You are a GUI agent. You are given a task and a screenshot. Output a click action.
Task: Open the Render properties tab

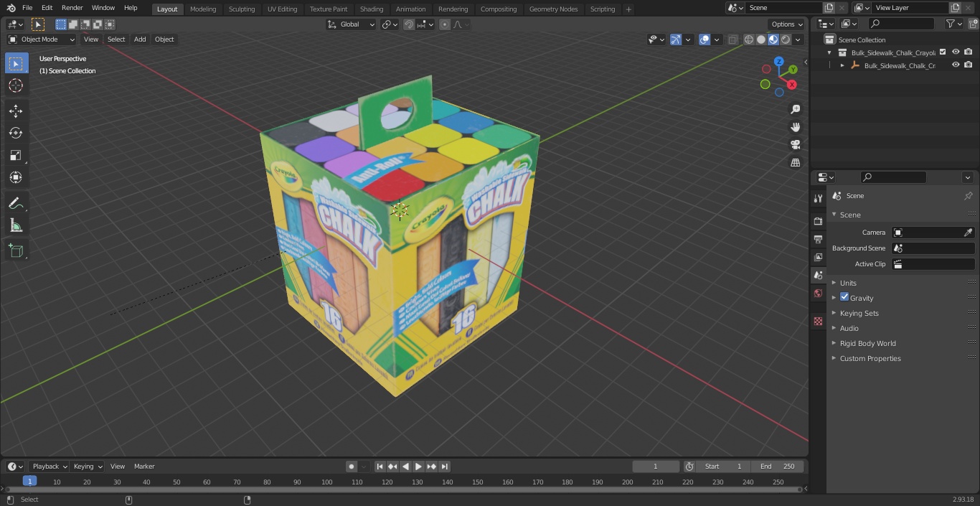(818, 221)
